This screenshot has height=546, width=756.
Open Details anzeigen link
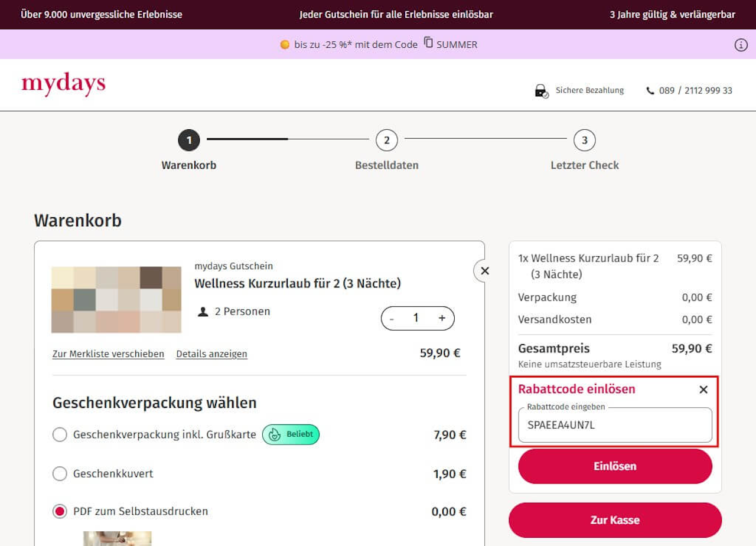[x=211, y=354]
